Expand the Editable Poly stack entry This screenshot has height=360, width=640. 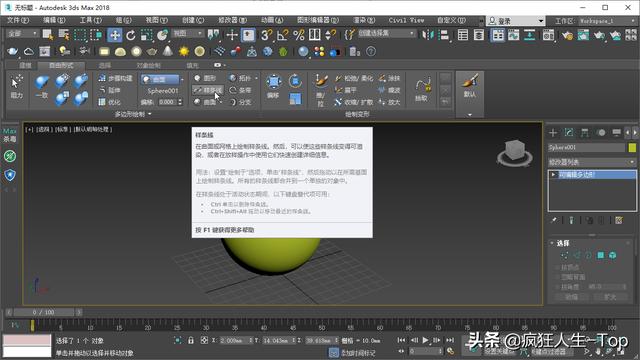pos(553,175)
